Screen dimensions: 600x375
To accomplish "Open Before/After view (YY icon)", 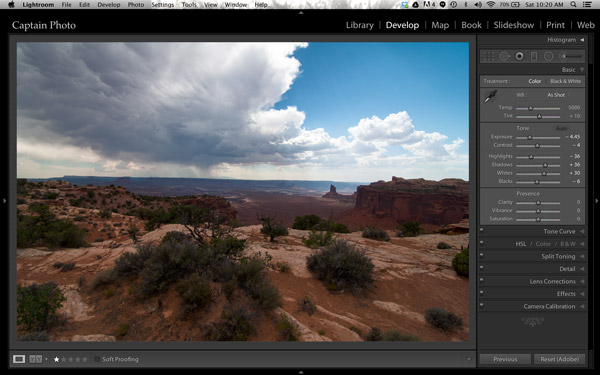I will pyautogui.click(x=36, y=359).
